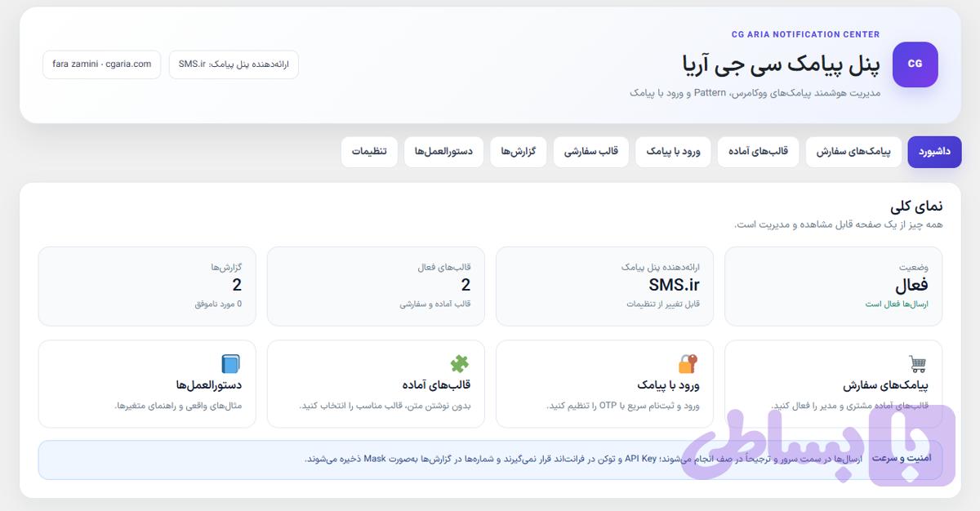The height and width of the screenshot is (511, 980).
Task: Open the دستورالعمل‌ها shortcut card title
Action: pos(209,385)
